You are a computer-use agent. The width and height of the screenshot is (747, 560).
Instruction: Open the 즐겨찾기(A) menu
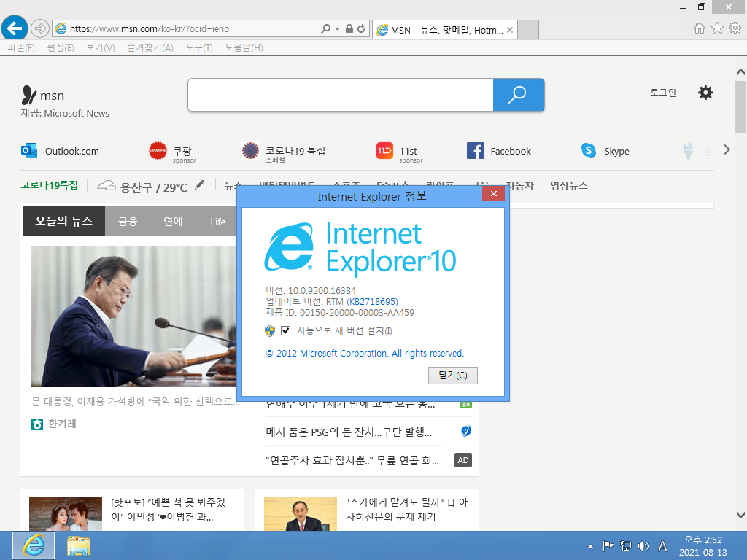(x=150, y=47)
